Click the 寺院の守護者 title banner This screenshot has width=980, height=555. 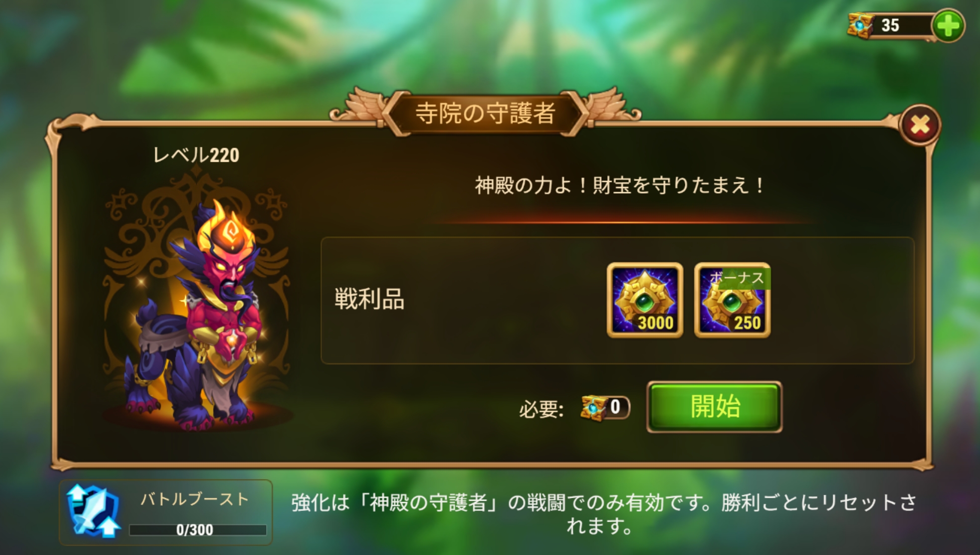485,113
